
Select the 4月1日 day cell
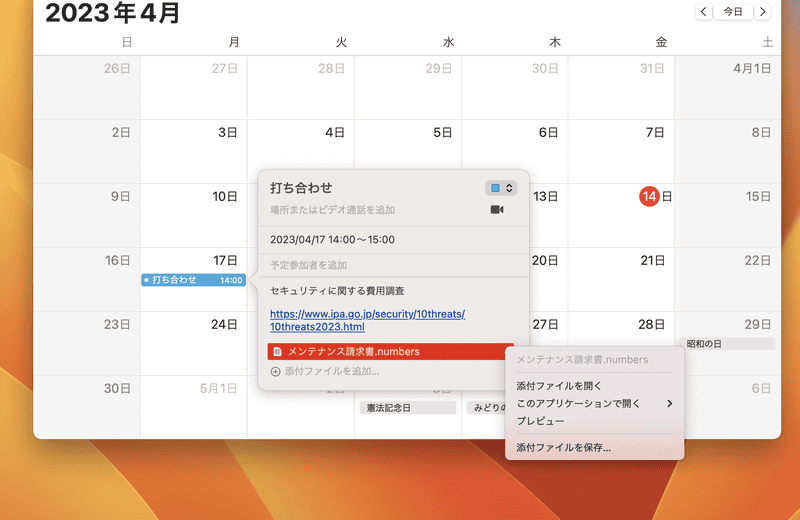coord(728,88)
